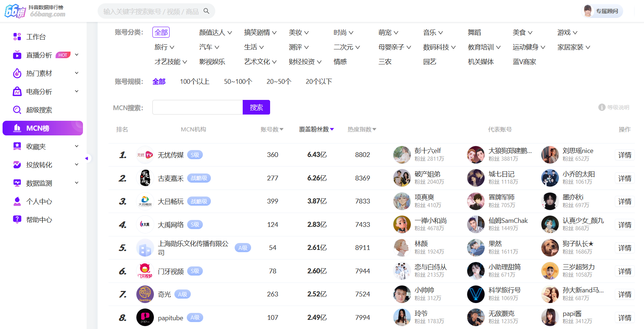Screen dimensions: 644x329
Task: Click the papitube logo
Action: [145, 318]
